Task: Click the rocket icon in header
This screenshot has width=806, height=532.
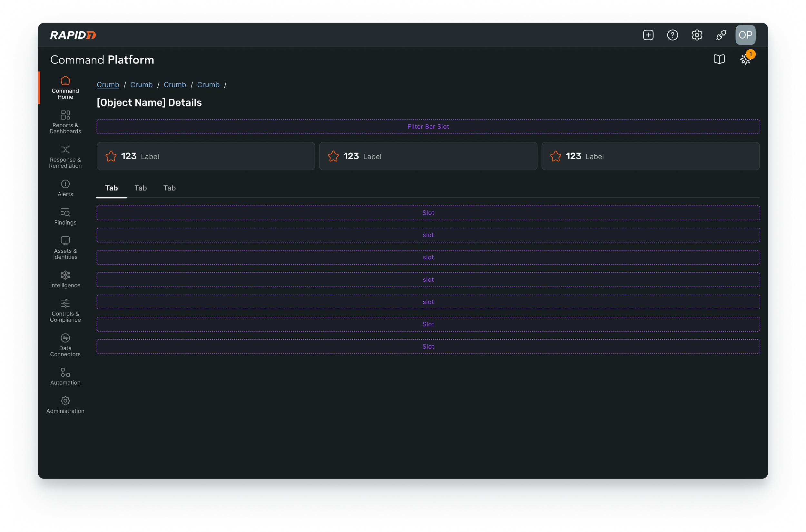Action: pos(721,35)
